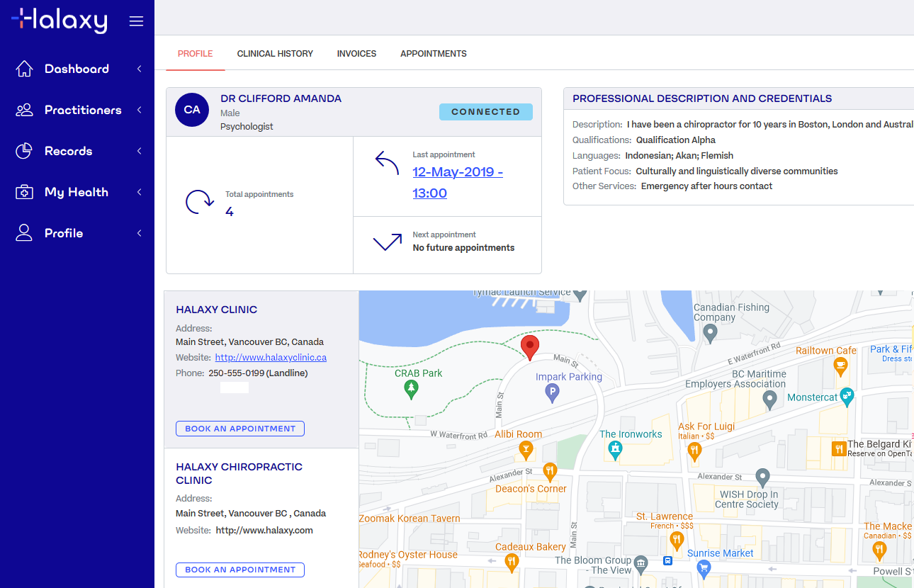
Task: Select the My Health briefcase icon
Action: coord(23,191)
